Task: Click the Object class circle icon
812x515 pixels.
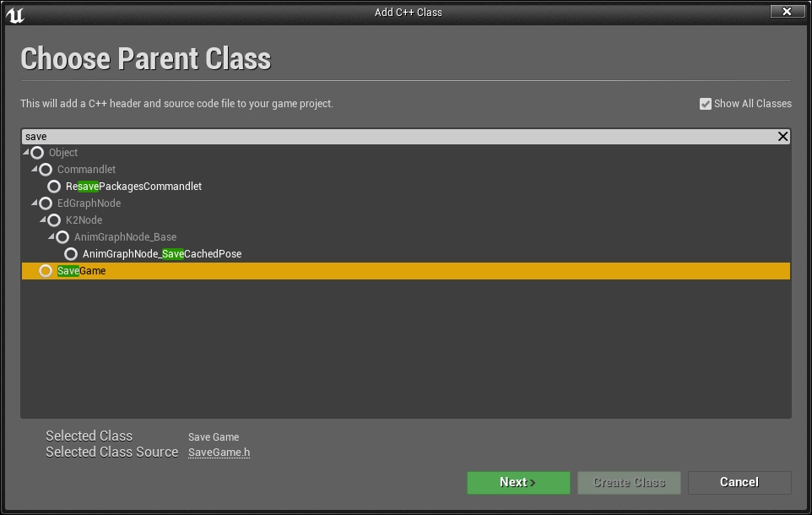Action: pos(37,153)
